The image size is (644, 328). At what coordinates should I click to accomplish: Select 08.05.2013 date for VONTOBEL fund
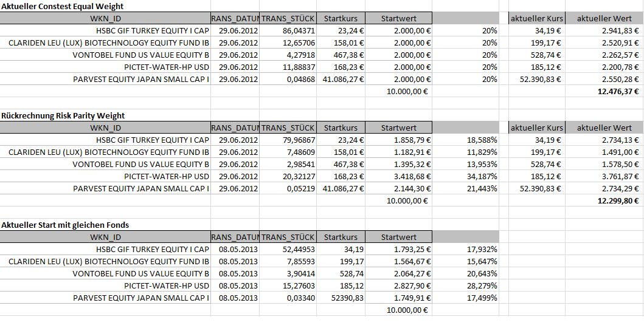238,273
